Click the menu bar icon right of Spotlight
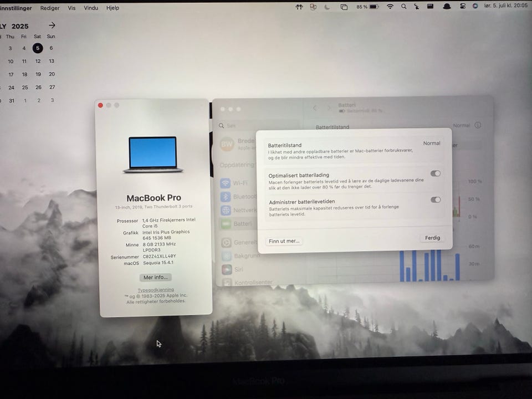 416,7
